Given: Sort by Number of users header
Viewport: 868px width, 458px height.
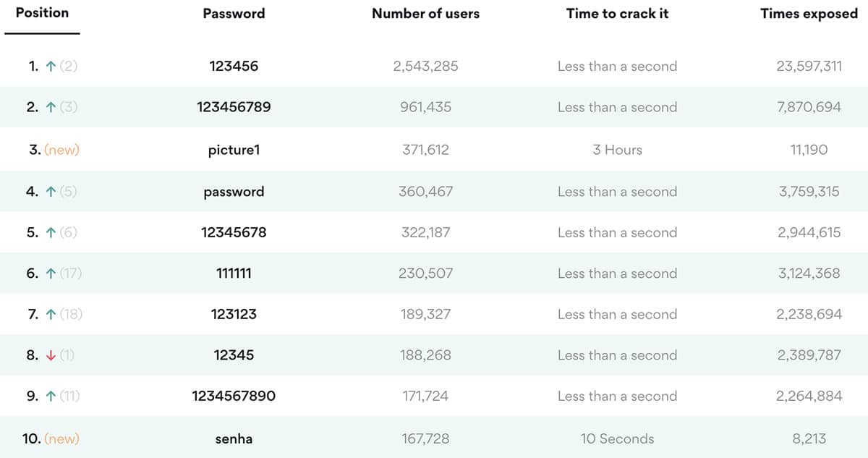Looking at the screenshot, I should pos(425,14).
